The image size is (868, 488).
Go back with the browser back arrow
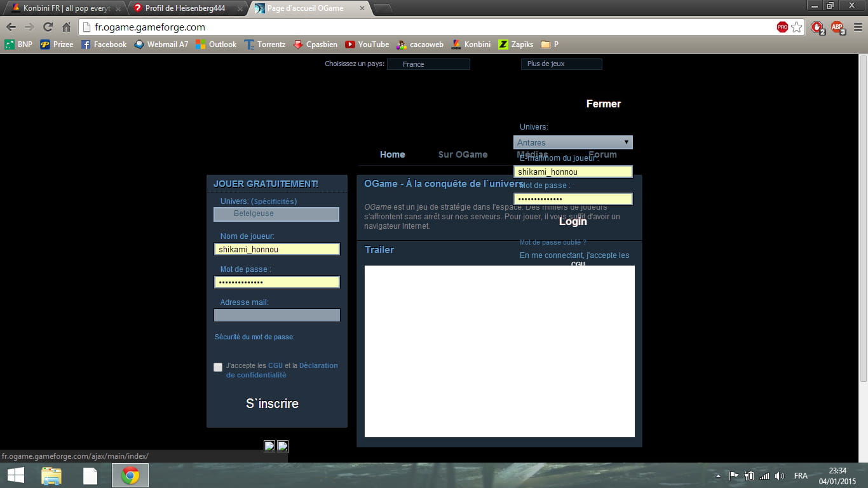(x=11, y=27)
